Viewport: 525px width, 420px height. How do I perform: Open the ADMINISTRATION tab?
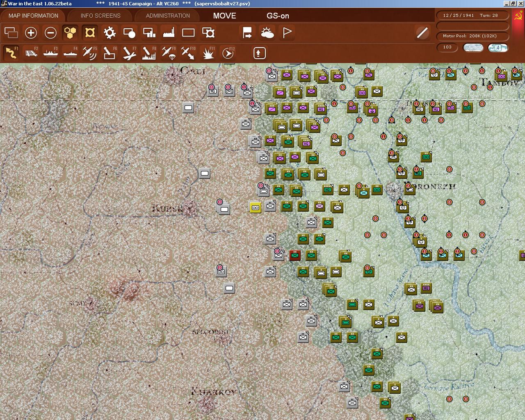[x=168, y=16]
